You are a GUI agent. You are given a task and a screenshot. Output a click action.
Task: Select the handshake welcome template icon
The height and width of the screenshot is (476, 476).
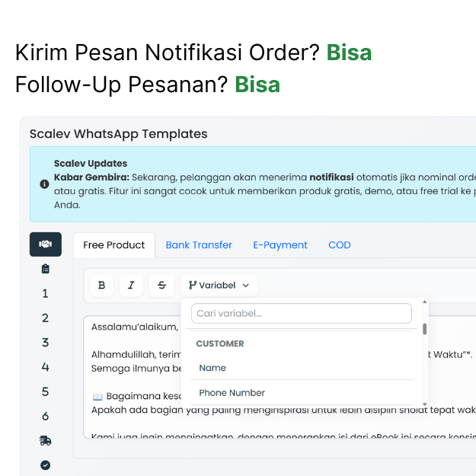coord(45,244)
